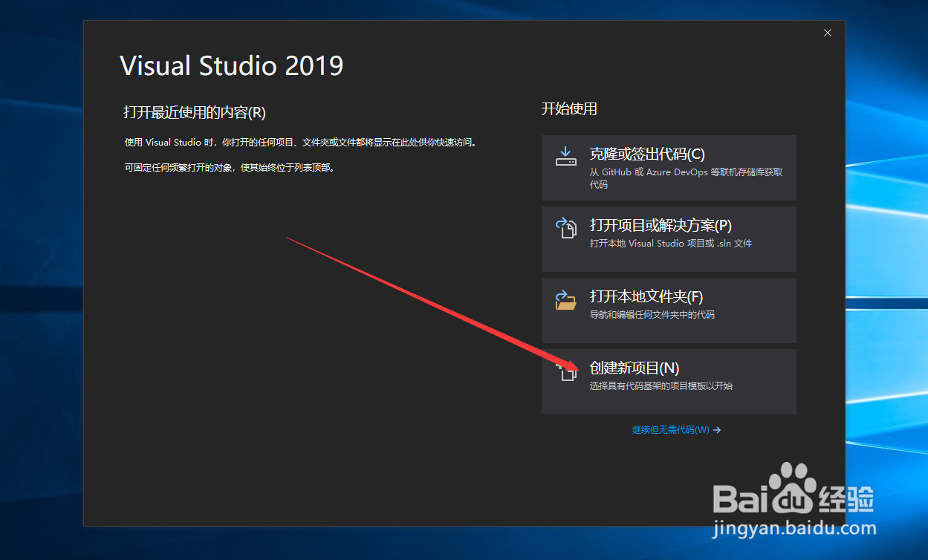Follow the 继续但无需代码(W) link
928x560 pixels.
pyautogui.click(x=676, y=430)
